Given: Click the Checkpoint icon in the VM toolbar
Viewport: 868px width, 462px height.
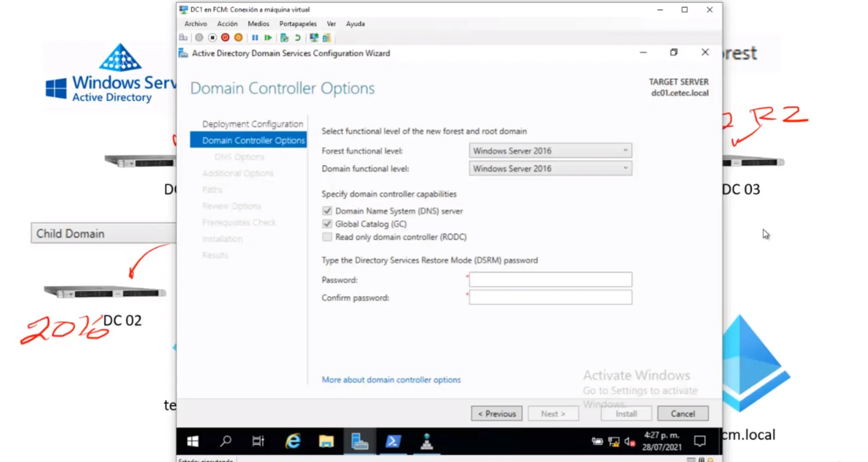Looking at the screenshot, I should point(284,38).
